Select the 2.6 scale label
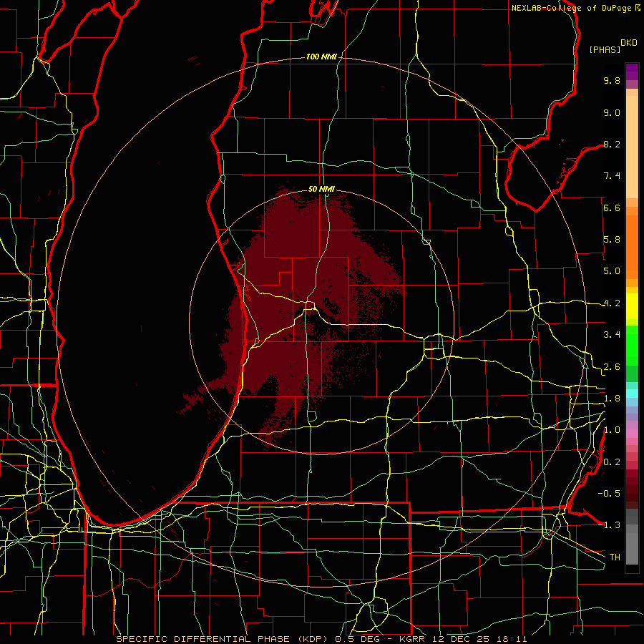The height and width of the screenshot is (644, 644). (612, 367)
